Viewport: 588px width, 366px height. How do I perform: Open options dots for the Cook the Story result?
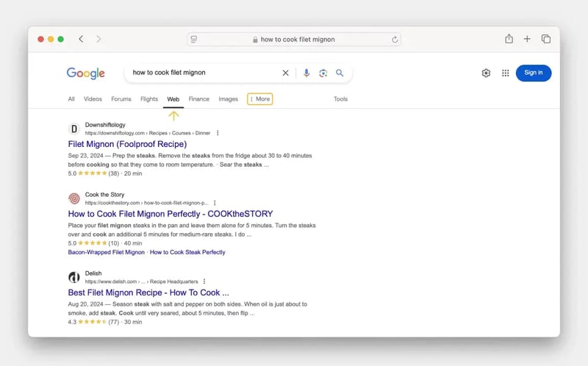pos(215,203)
